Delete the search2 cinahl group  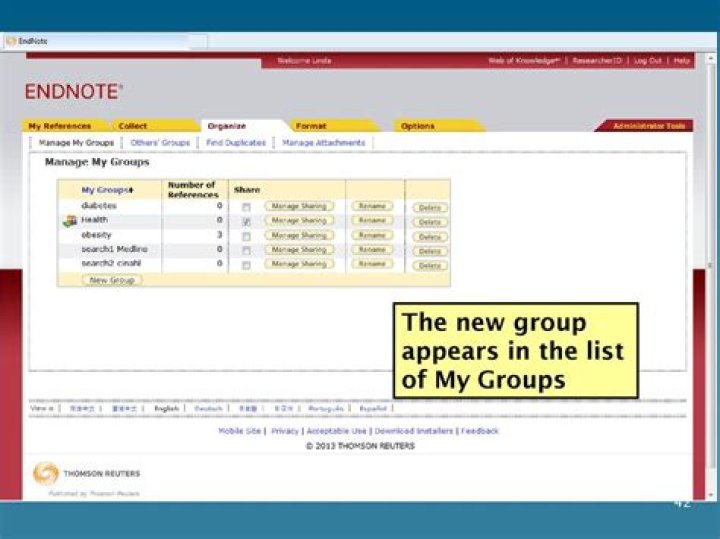(430, 265)
